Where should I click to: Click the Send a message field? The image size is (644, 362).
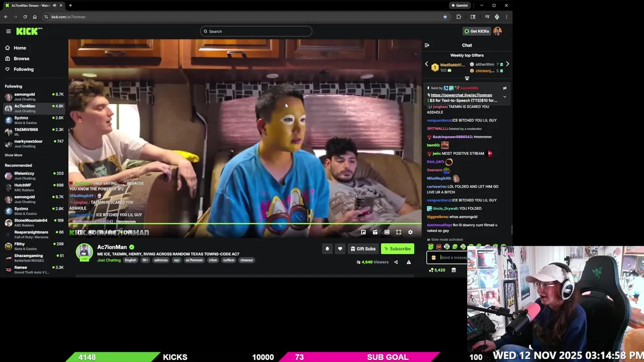point(453,257)
